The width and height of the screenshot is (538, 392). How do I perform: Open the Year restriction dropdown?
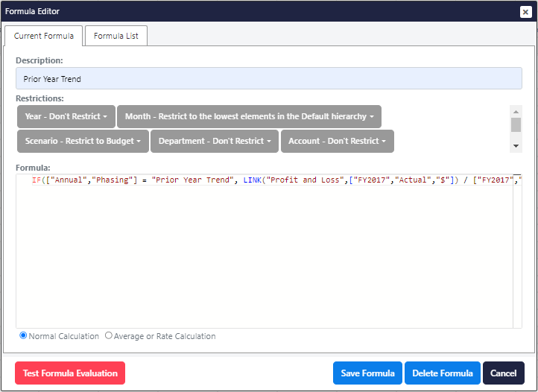pos(66,117)
